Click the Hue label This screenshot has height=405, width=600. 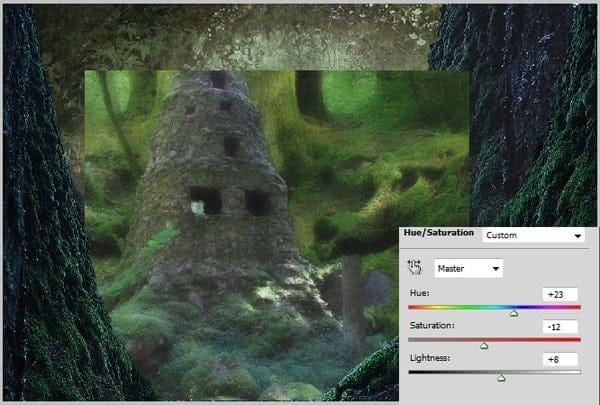coord(419,293)
